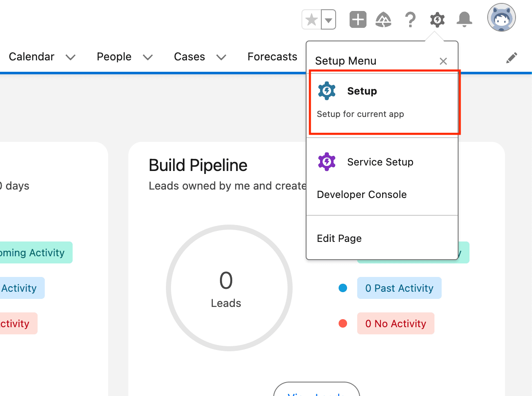Open the Forecasts tab
Screen dimensions: 532x396
(x=272, y=57)
